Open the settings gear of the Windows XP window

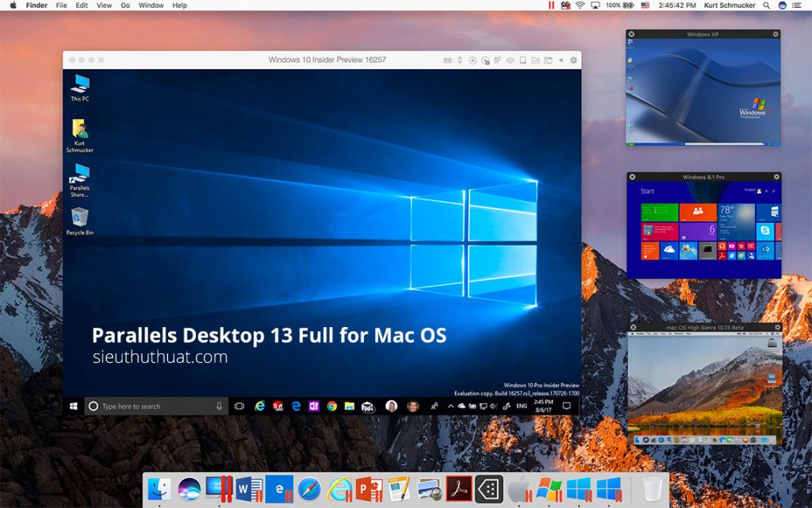point(776,34)
